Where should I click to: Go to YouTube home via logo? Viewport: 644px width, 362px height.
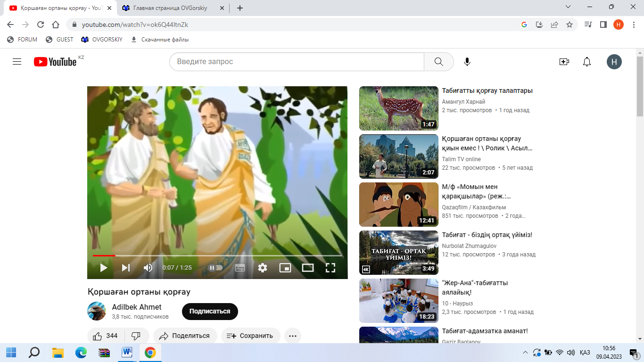pos(55,62)
